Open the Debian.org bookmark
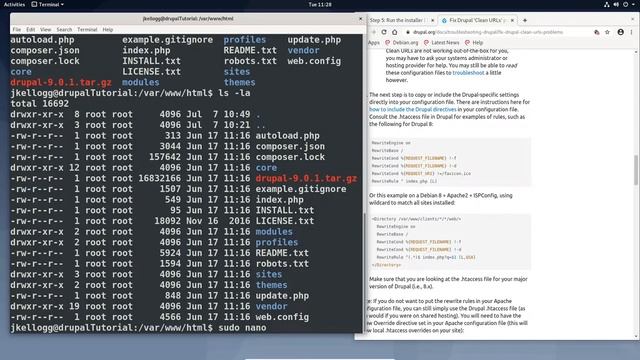This screenshot has height=360, width=640. point(402,42)
